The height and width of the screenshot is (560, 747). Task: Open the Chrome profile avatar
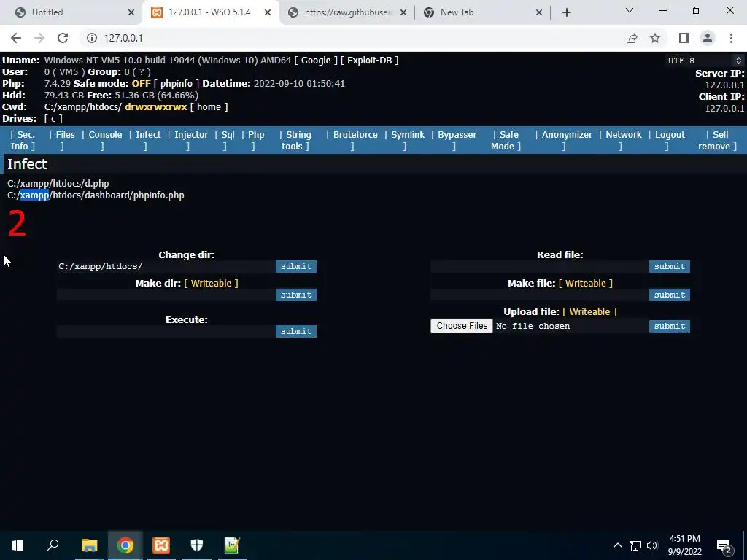click(708, 38)
